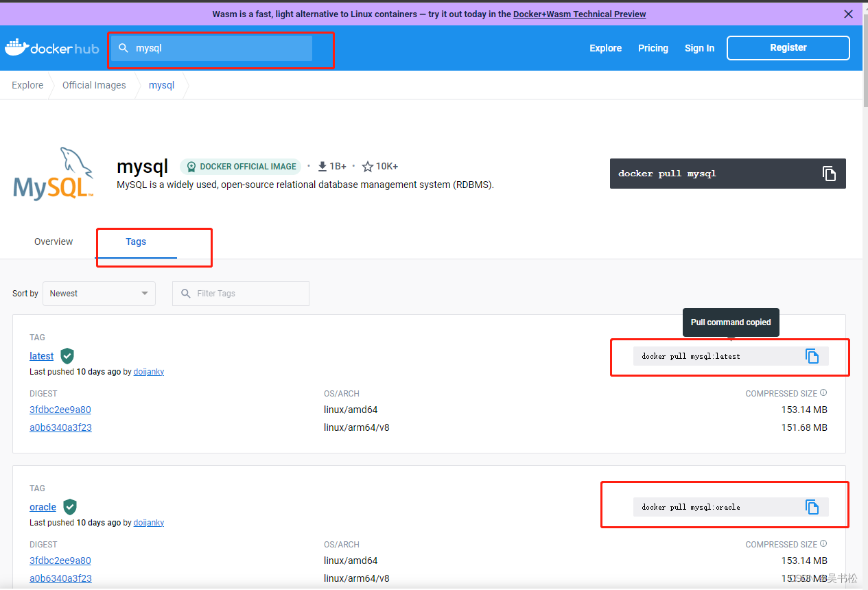Copy the docker pull mysql:oracle command
868x590 pixels.
point(812,507)
